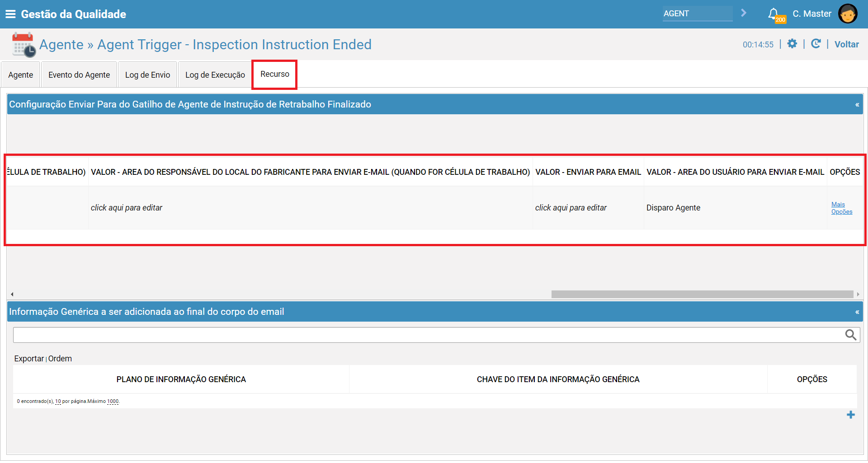Click the scroll right arrow
868x463 pixels.
tap(858, 295)
